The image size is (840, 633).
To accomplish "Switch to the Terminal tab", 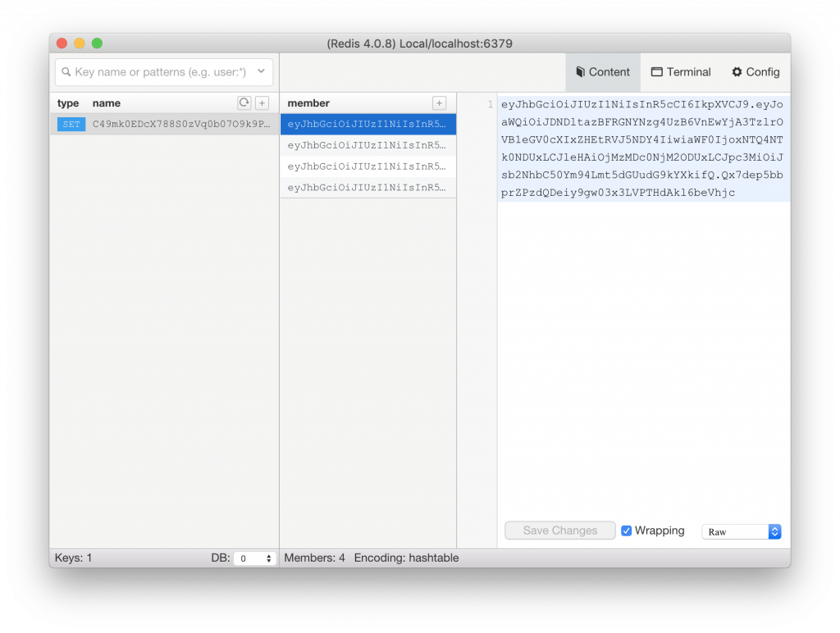I will [x=681, y=72].
